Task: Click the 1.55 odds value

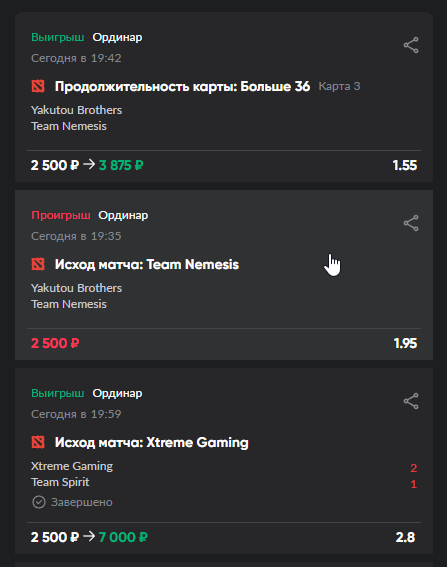Action: (x=405, y=165)
